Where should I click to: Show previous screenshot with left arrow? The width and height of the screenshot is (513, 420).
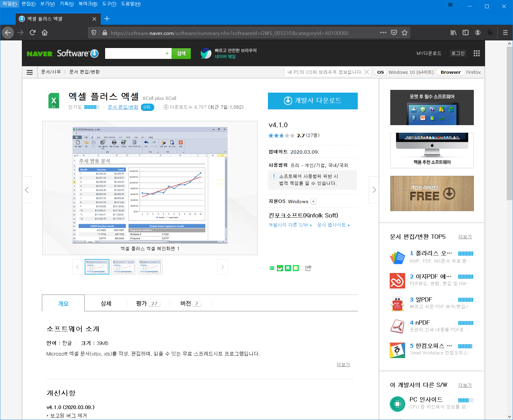coord(27,190)
